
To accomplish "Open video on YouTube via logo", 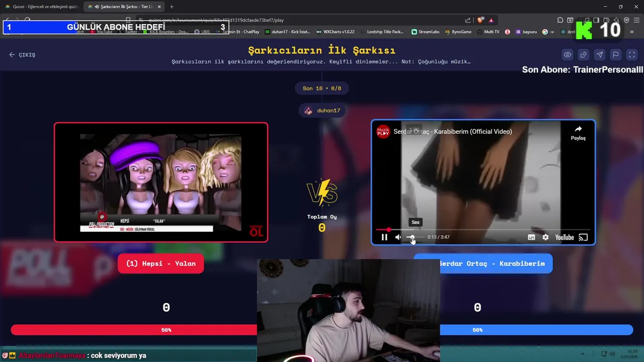I will [565, 237].
